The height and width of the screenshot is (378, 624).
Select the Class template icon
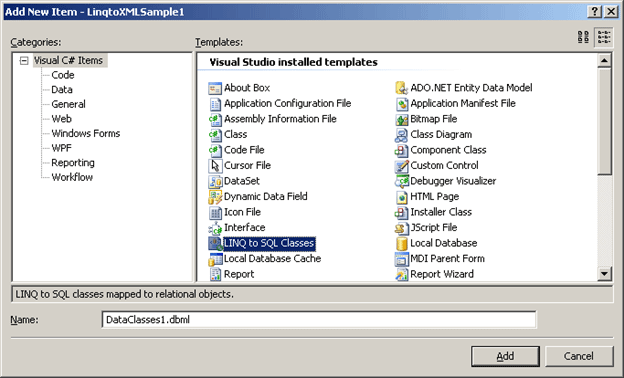click(215, 134)
